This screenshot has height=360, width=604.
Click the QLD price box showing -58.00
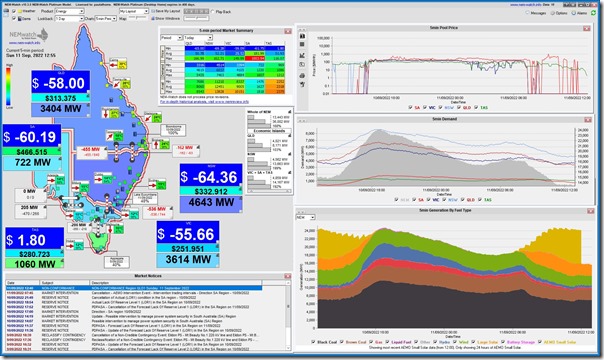click(x=61, y=83)
